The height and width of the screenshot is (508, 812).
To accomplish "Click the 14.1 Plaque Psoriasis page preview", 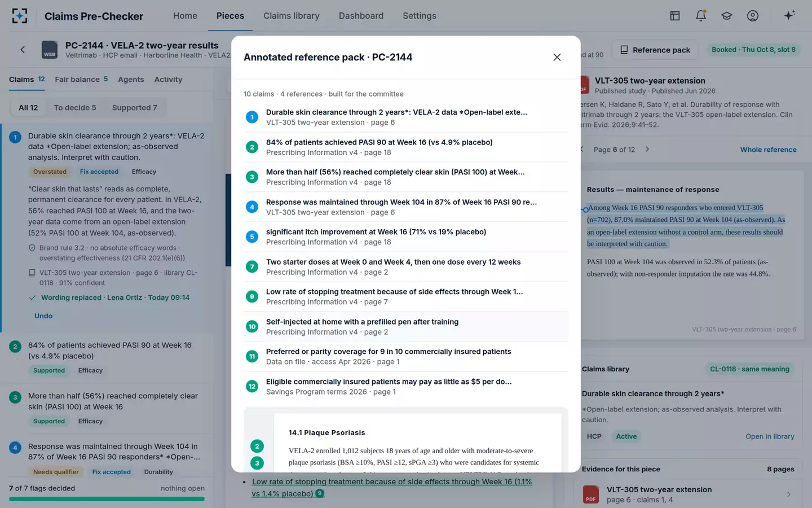I will pyautogui.click(x=417, y=443).
